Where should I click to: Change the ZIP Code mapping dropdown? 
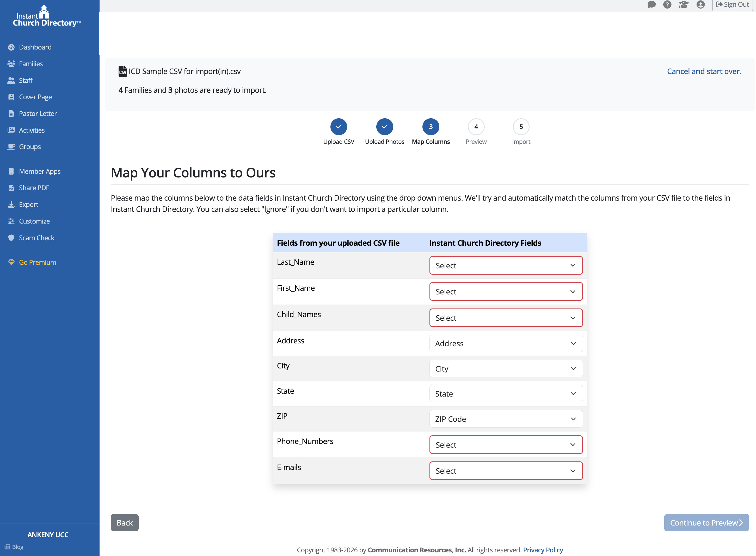click(506, 419)
